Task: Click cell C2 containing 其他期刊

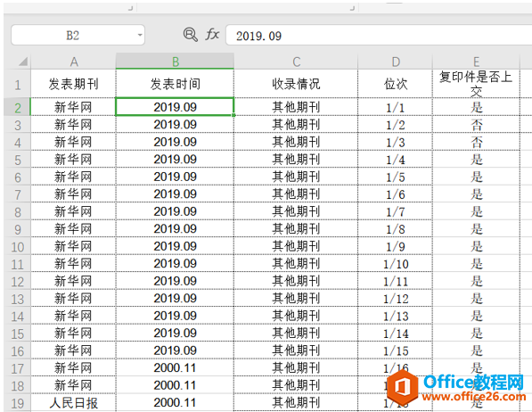Action: (296, 107)
